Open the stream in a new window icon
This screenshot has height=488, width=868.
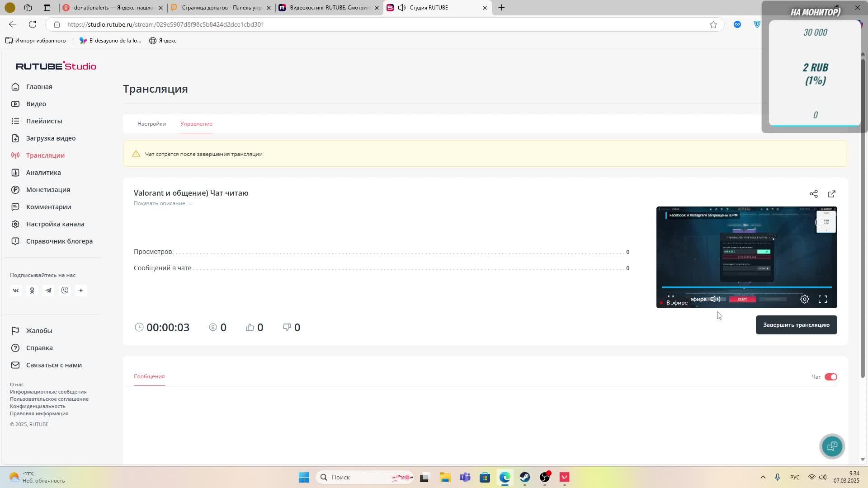832,194
